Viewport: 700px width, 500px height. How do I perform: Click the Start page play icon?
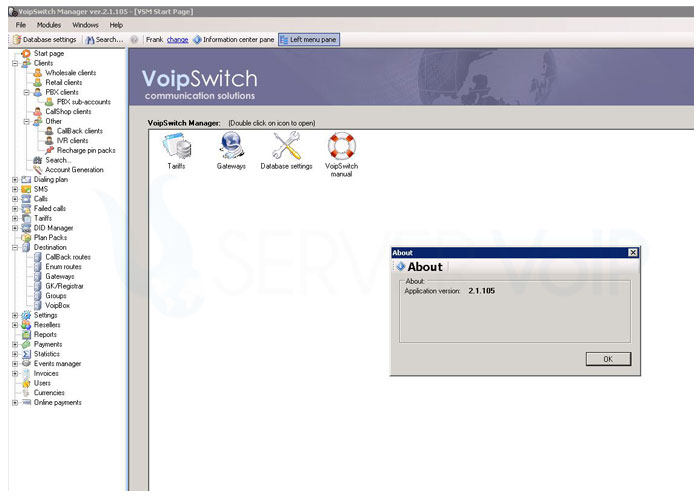[x=26, y=54]
